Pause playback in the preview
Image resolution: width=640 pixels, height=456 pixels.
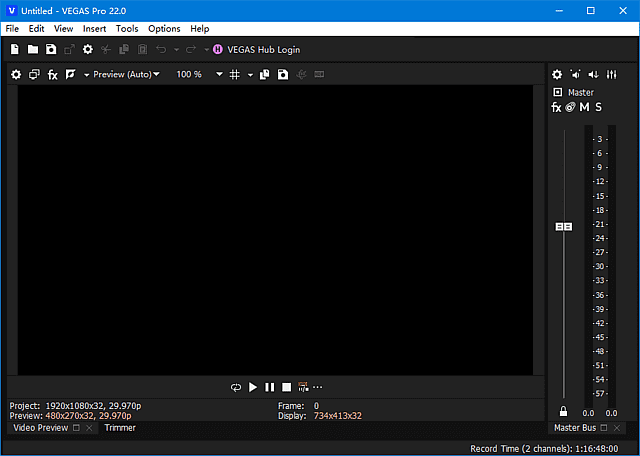pos(270,387)
